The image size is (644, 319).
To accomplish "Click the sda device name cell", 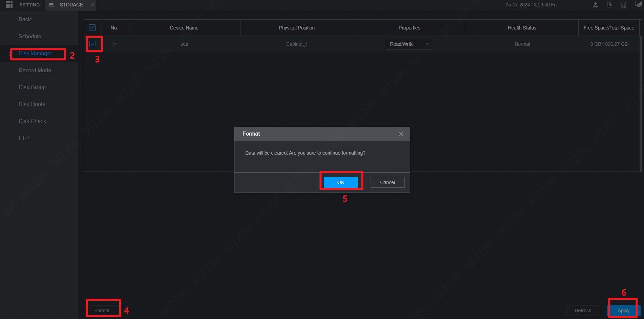I will 184,44.
